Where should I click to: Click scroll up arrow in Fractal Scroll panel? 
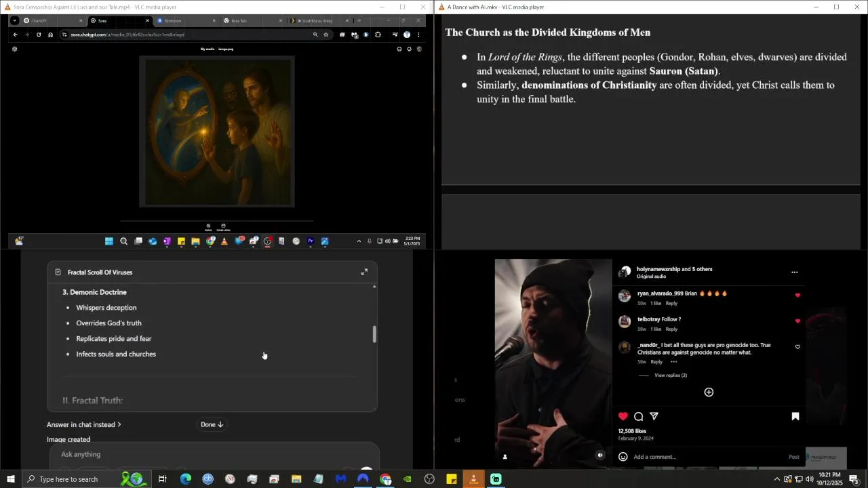(x=374, y=287)
